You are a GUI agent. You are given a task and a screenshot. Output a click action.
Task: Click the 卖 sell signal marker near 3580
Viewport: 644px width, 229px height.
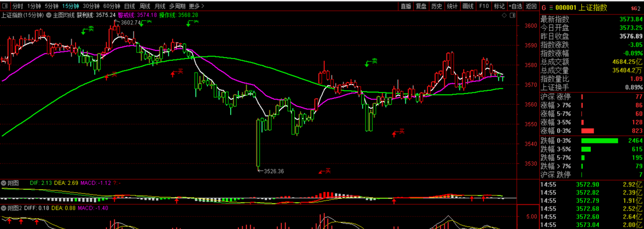371,62
